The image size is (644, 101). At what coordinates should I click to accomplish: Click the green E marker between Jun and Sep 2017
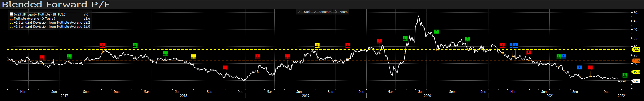click(69, 56)
